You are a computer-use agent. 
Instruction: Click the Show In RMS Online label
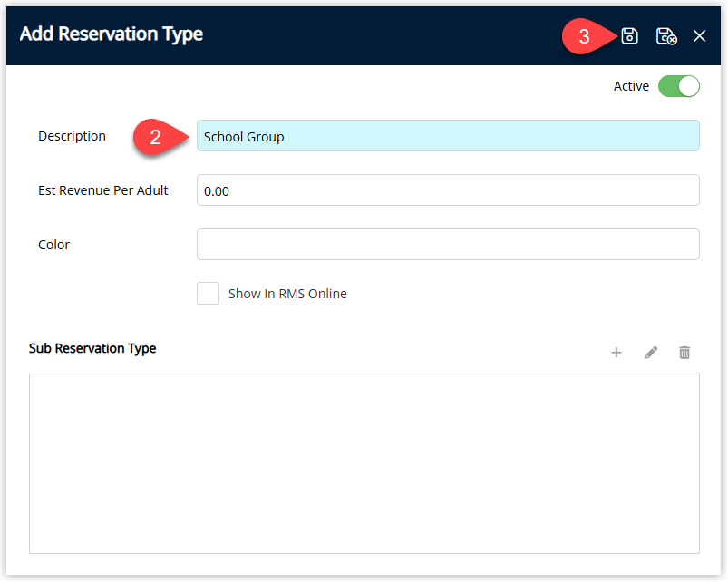click(x=287, y=294)
